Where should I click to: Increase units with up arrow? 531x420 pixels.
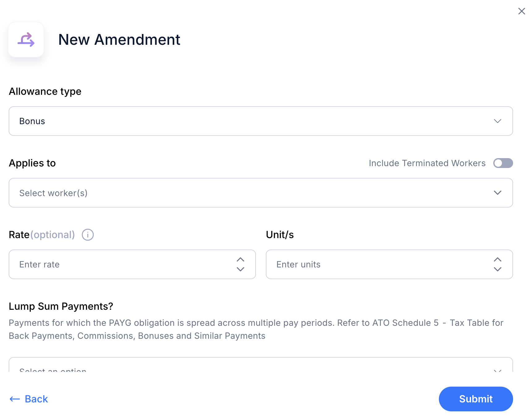(498, 259)
